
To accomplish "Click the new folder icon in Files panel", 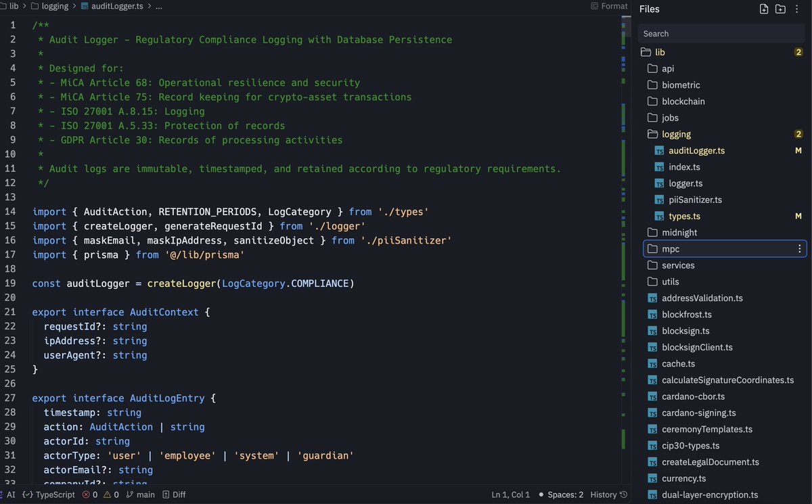I will click(780, 9).
